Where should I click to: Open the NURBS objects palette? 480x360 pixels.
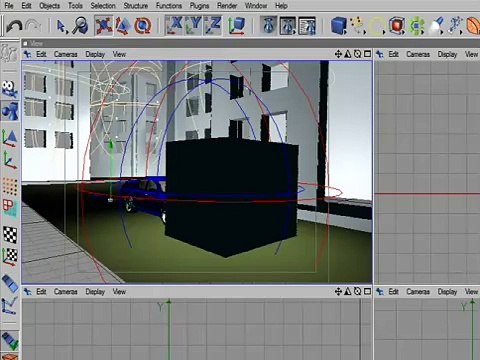tap(377, 26)
